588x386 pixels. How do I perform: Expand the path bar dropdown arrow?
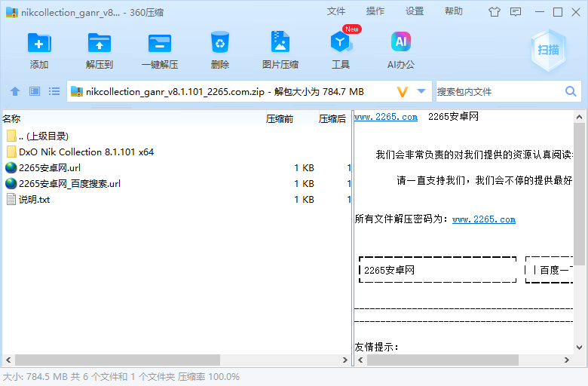(x=421, y=91)
